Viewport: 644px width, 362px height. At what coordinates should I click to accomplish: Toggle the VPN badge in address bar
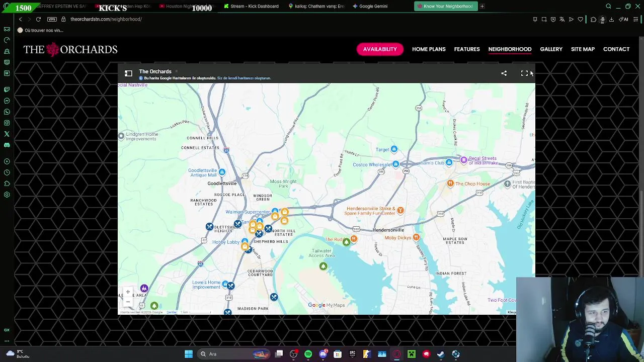tap(52, 19)
